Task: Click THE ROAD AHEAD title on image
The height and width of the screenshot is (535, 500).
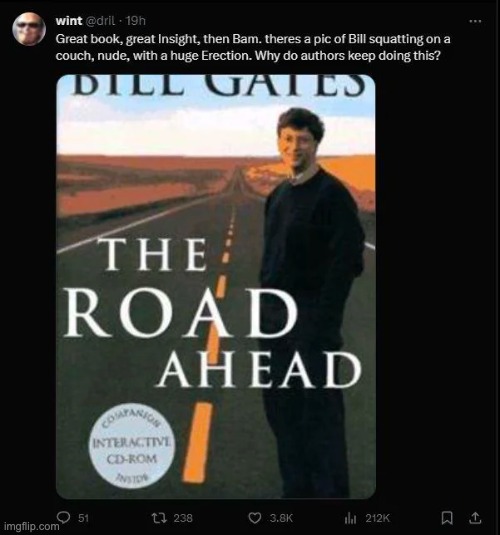Action: click(x=213, y=313)
